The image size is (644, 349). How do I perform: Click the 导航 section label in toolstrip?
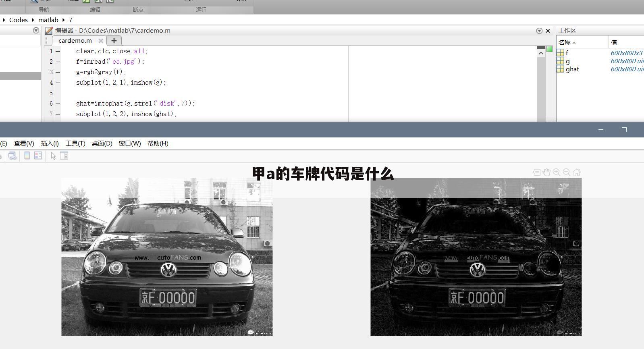pos(44,10)
